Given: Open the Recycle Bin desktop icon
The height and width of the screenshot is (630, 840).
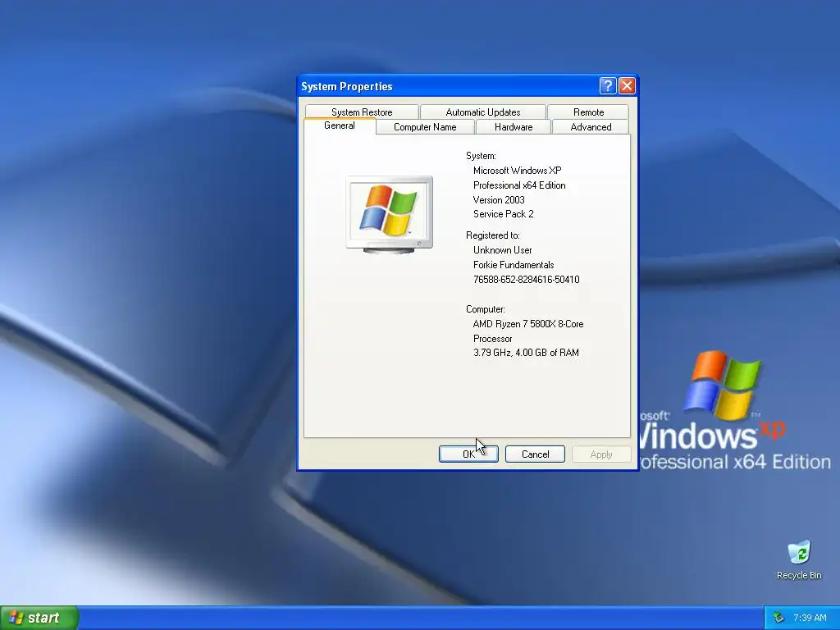Looking at the screenshot, I should coord(799,559).
